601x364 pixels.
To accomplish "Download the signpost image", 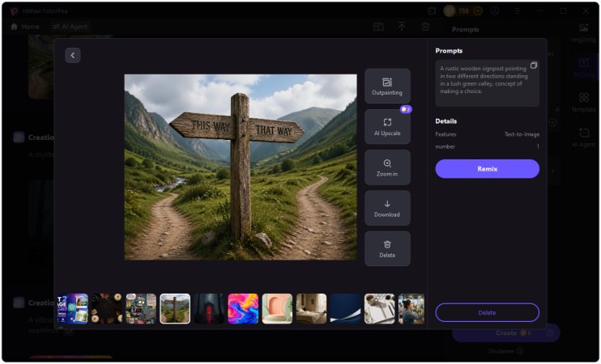I will pos(387,208).
